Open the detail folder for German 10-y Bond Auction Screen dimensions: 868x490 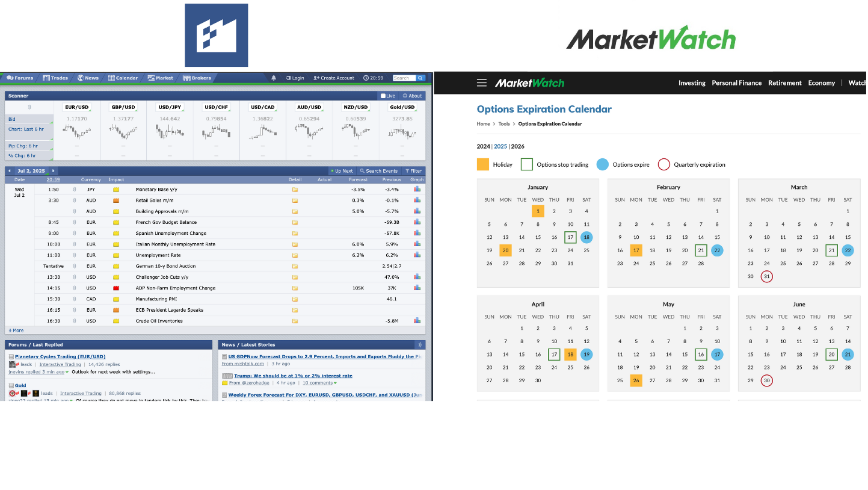(x=295, y=266)
